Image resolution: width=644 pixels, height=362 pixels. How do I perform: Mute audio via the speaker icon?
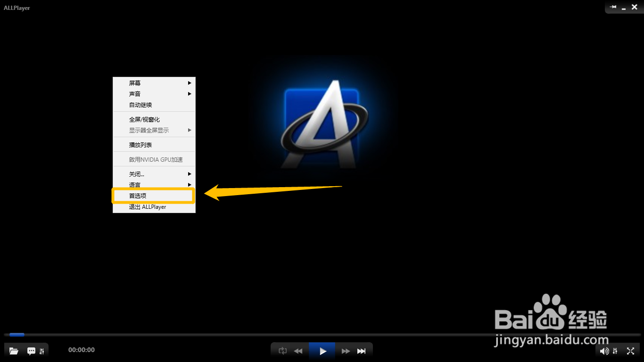(x=604, y=351)
